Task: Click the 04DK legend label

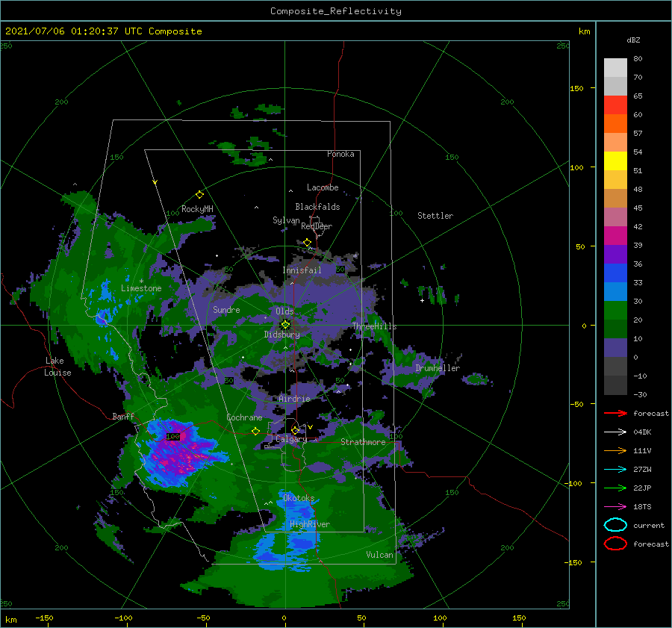Action: [x=642, y=432]
